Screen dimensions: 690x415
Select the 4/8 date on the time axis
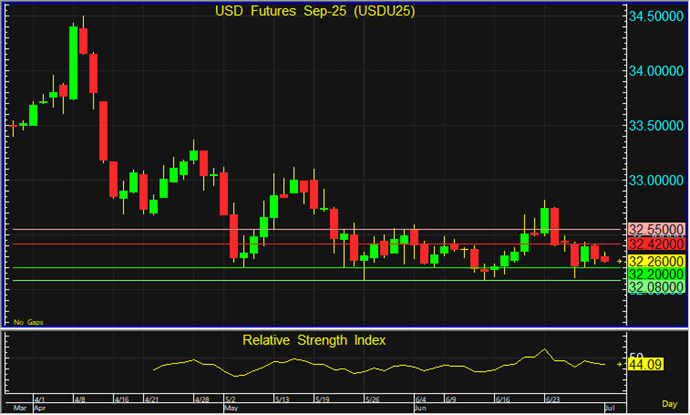(x=80, y=398)
